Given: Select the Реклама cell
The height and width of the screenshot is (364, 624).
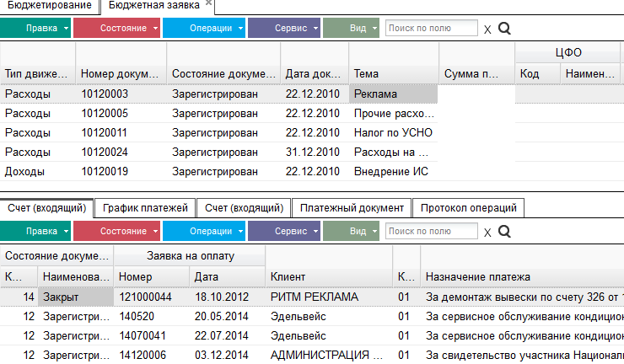Looking at the screenshot, I should tap(393, 94).
